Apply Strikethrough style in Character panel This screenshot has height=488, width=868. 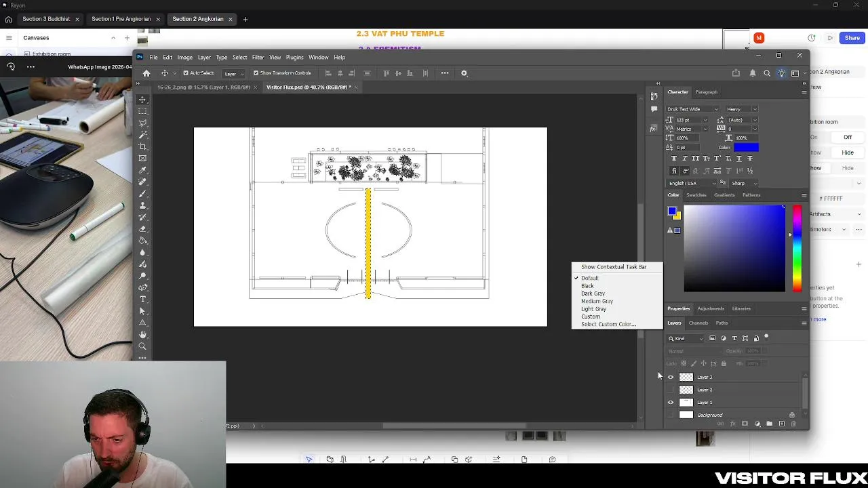[x=749, y=158]
